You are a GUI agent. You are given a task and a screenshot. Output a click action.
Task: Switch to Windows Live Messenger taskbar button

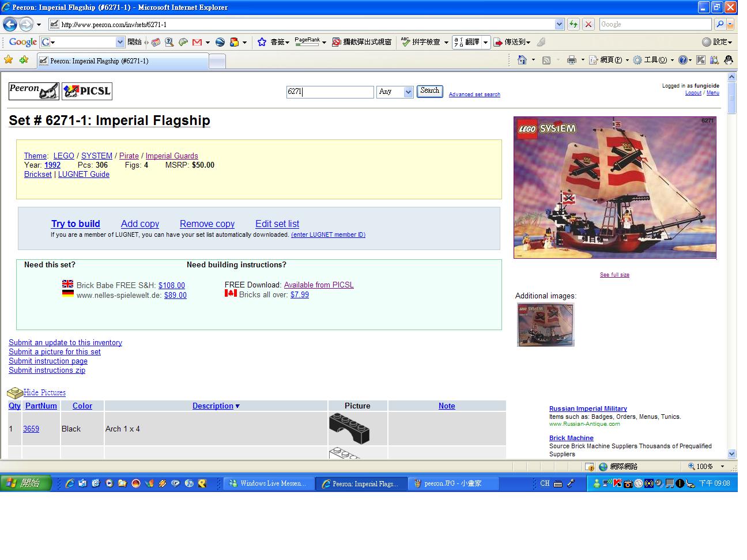click(268, 483)
